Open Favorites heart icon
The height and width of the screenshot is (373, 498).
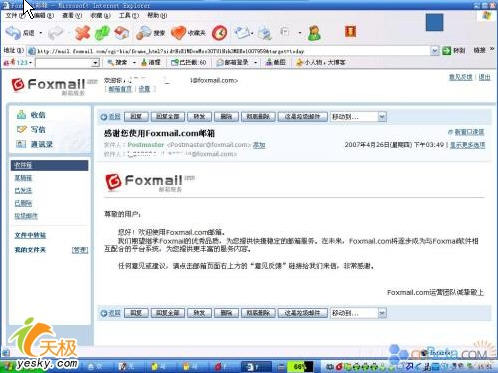pyautogui.click(x=178, y=33)
